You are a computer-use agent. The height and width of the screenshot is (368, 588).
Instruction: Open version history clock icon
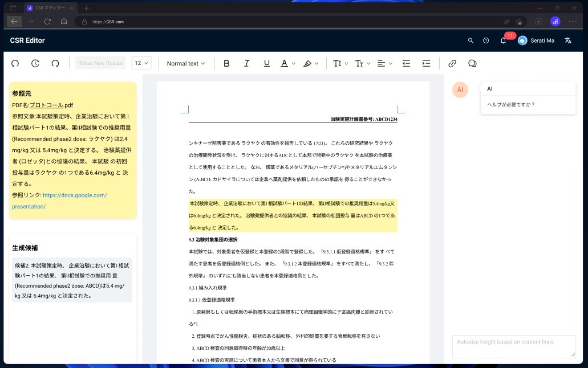[x=35, y=63]
